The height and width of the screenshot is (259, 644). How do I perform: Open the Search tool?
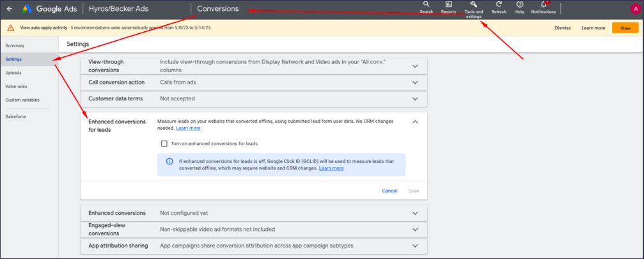[x=427, y=7]
